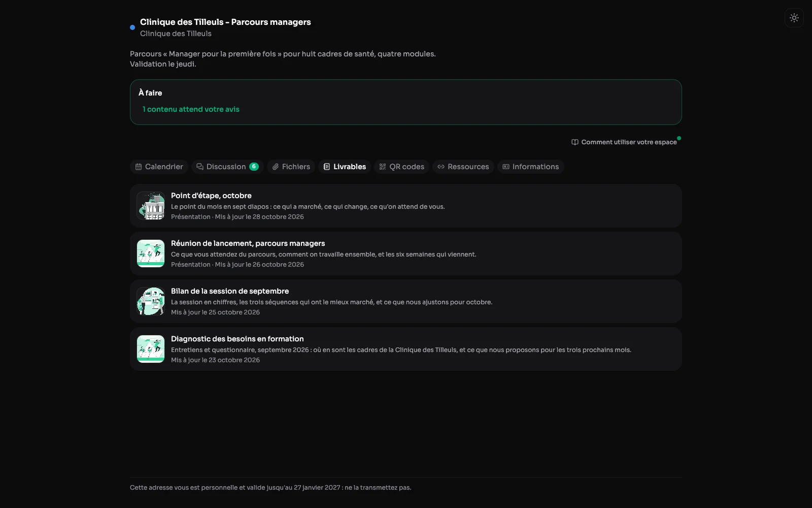Click the Discussion tab chat bubble icon
The width and height of the screenshot is (812, 508).
(200, 167)
